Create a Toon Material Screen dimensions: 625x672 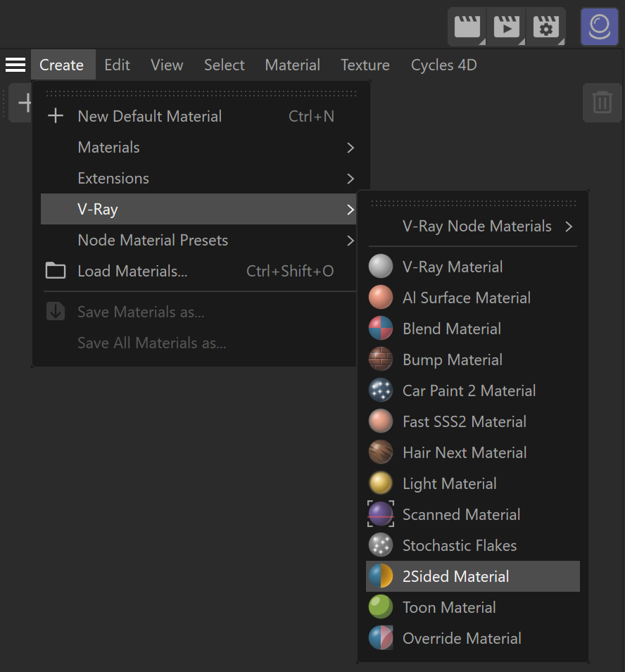pos(473,607)
